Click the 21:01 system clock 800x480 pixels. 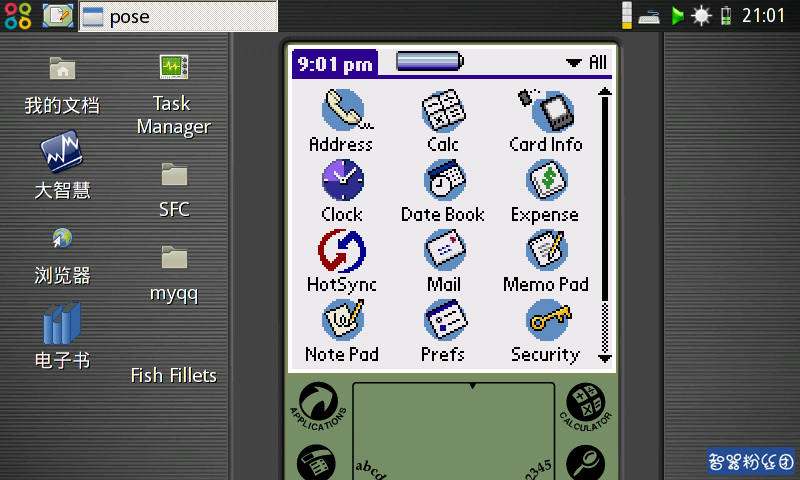pos(763,16)
